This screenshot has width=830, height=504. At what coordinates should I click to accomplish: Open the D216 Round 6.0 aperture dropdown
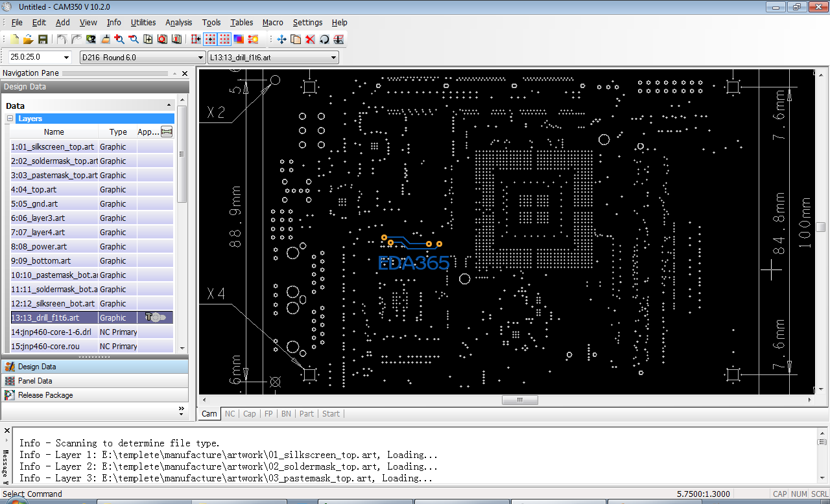[x=201, y=58]
